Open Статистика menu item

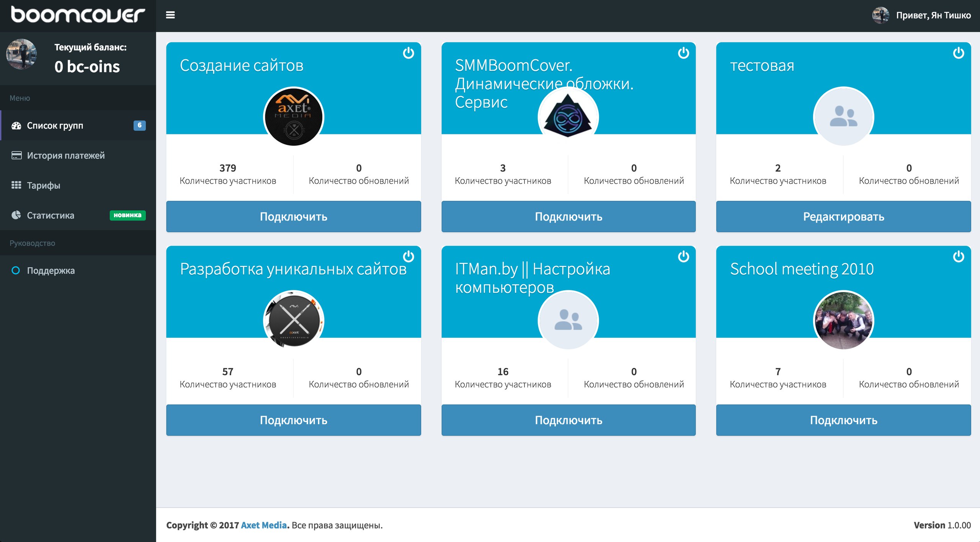click(78, 215)
